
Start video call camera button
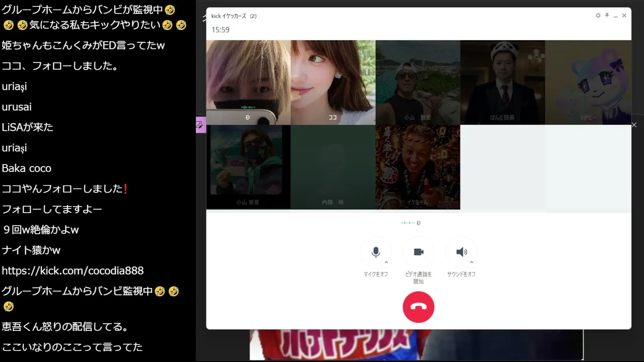point(419,252)
